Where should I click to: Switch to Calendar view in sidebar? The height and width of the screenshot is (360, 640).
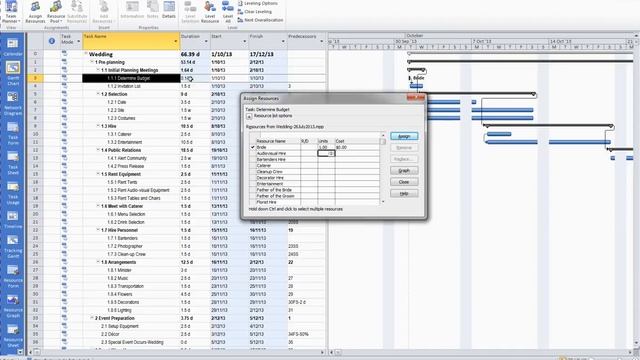point(13,48)
